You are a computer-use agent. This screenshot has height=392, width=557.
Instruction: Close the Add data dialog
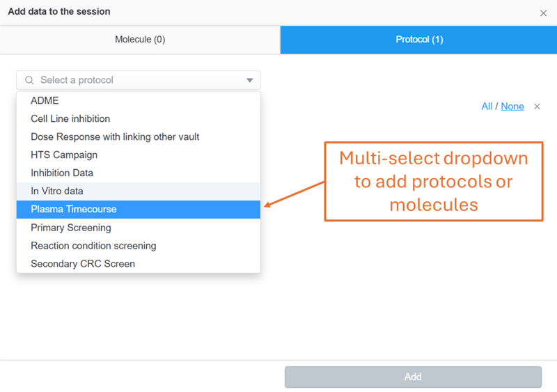(543, 13)
